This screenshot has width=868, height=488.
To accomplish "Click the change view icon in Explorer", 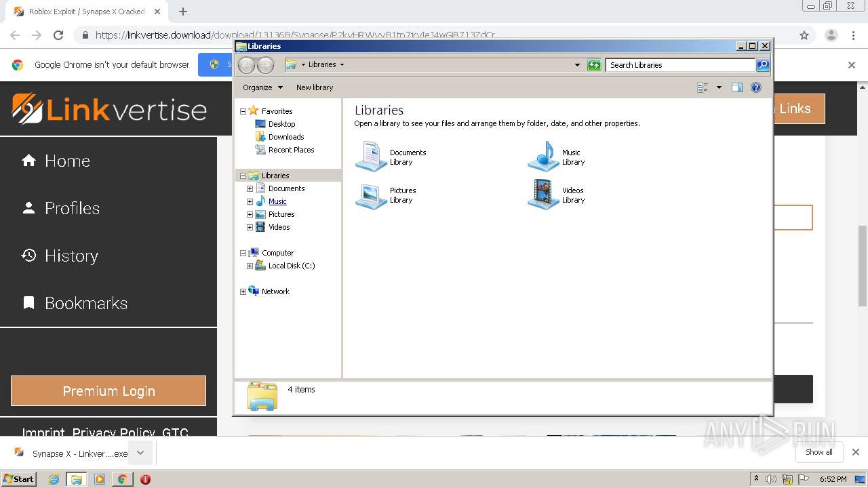I will [x=703, y=87].
